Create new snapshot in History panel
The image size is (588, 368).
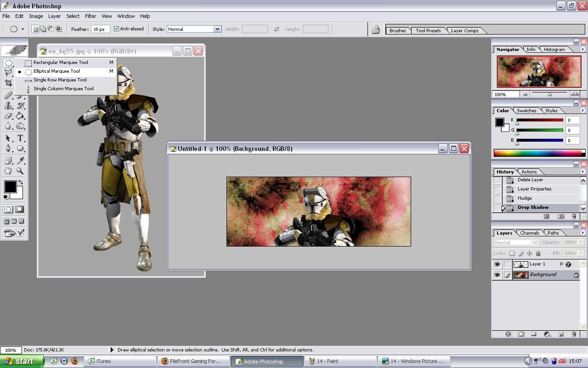coord(560,216)
